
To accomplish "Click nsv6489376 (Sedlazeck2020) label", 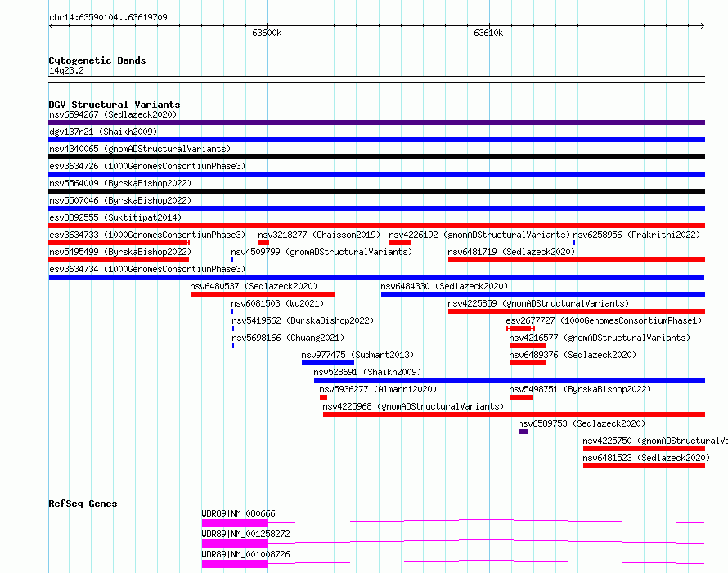I will coord(573,355).
